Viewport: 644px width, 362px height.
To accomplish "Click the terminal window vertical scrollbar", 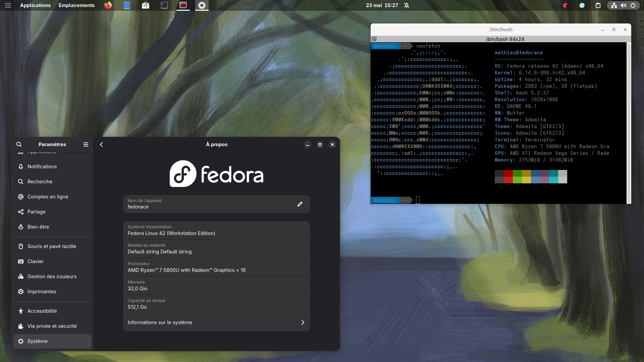I will coord(629,123).
